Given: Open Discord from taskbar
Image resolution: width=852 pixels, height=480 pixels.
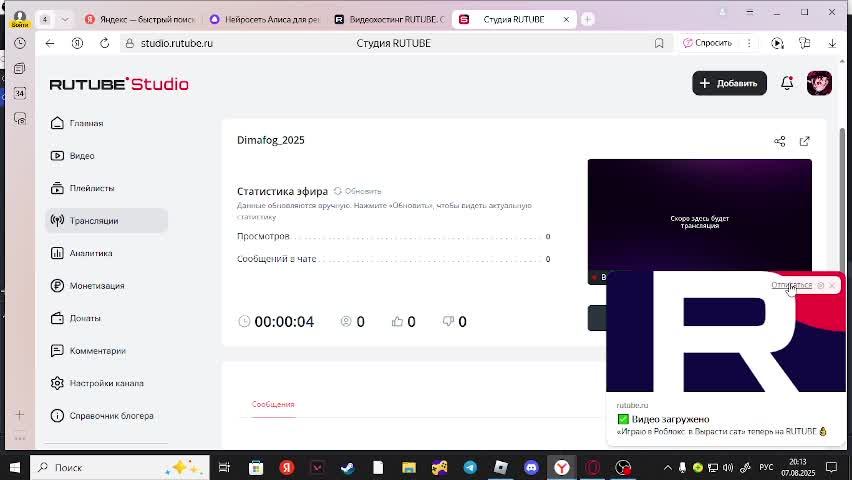Looking at the screenshot, I should [x=531, y=467].
